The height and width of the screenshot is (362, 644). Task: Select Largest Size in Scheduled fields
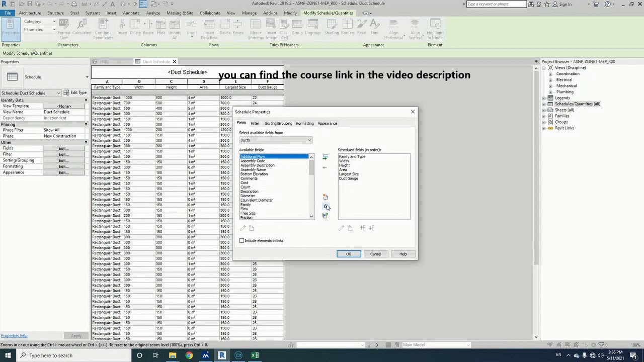[x=349, y=174]
